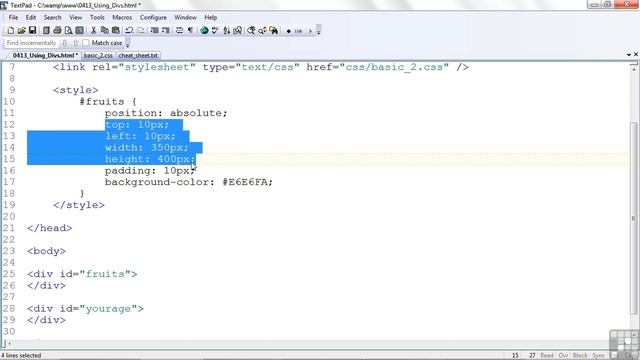Open the Edit menu
640x360 pixels.
coord(31,18)
